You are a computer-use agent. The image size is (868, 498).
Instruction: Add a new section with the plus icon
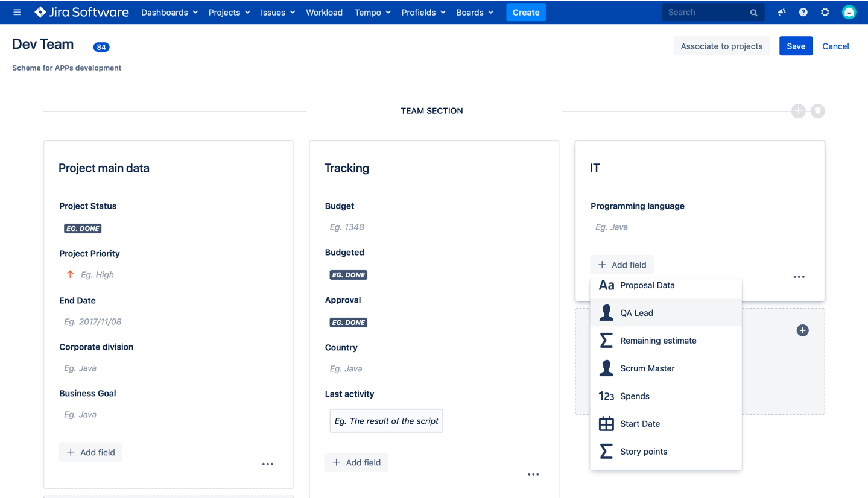(798, 111)
